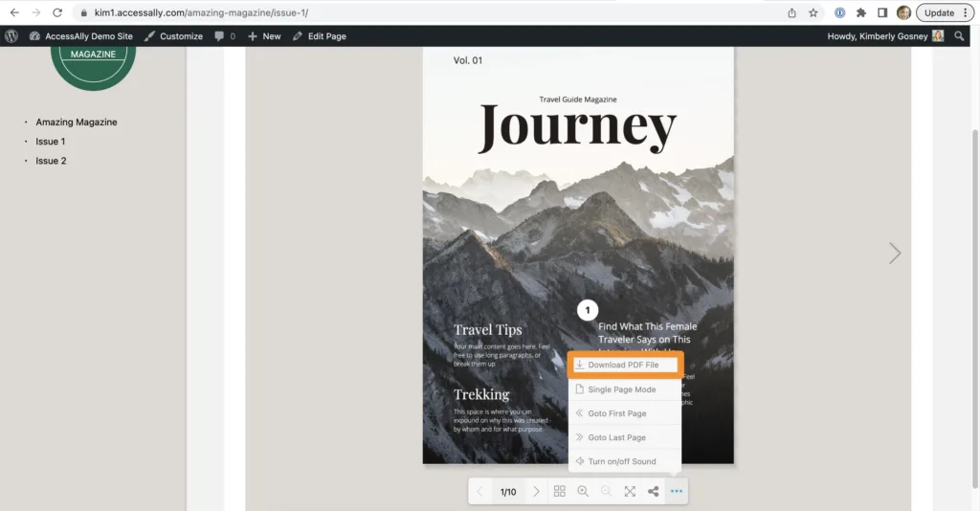The image size is (980, 511).
Task: Open the password manager extension icon
Action: [x=840, y=12]
